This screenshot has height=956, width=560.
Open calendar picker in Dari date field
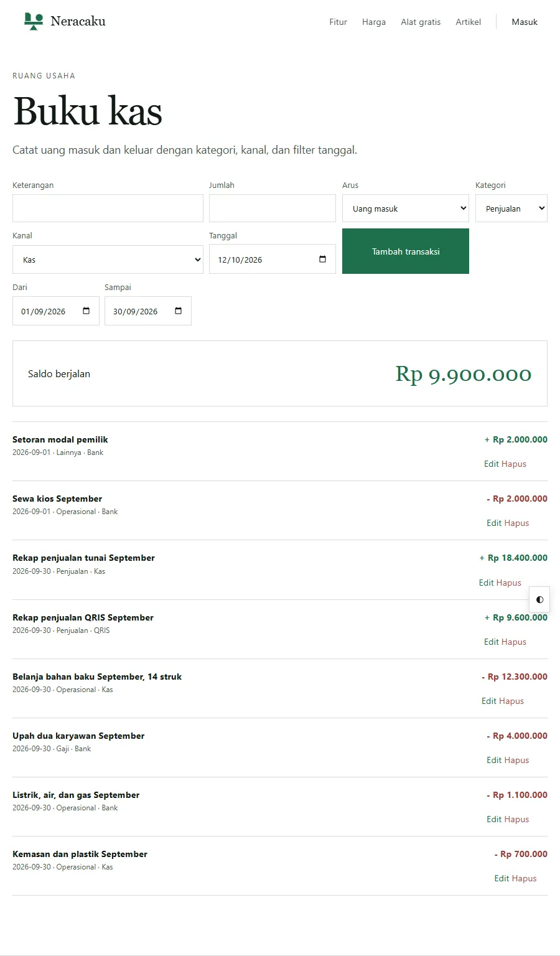pyautogui.click(x=86, y=311)
